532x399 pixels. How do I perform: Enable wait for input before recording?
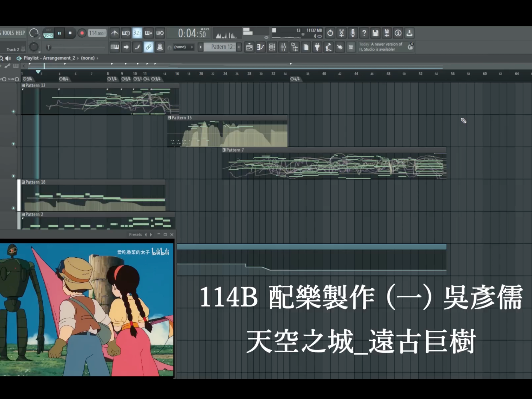(126, 33)
